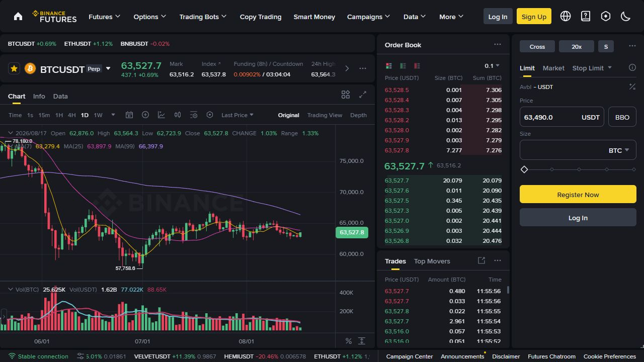Toggle the S position mode button
The width and height of the screenshot is (644, 362).
(x=606, y=47)
